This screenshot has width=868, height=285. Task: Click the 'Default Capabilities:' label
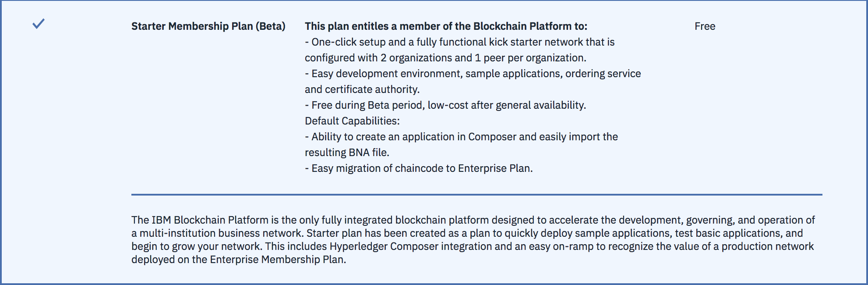pos(352,121)
